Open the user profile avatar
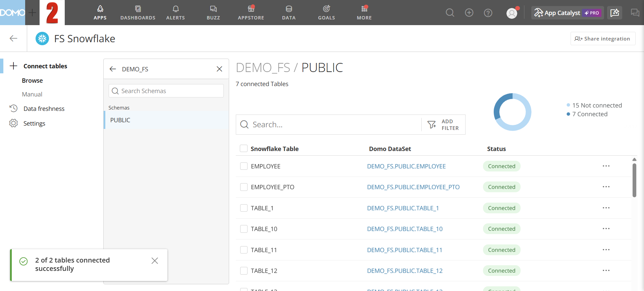 click(512, 13)
